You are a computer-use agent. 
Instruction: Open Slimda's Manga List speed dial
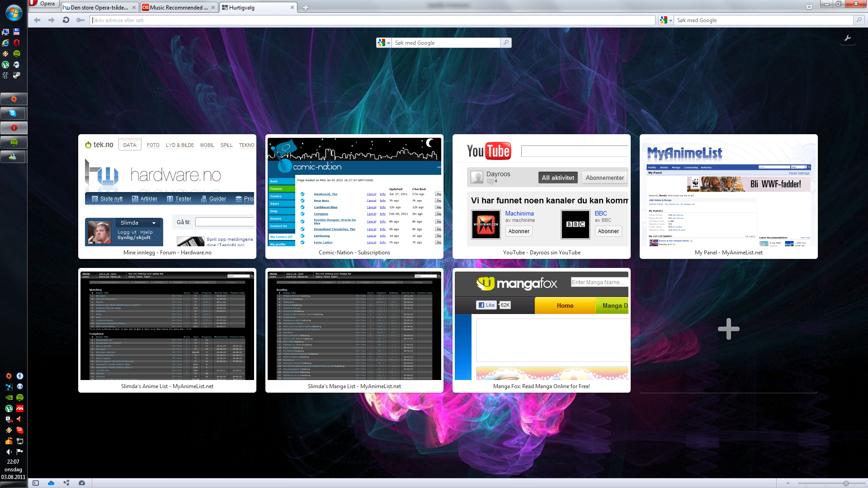354,330
